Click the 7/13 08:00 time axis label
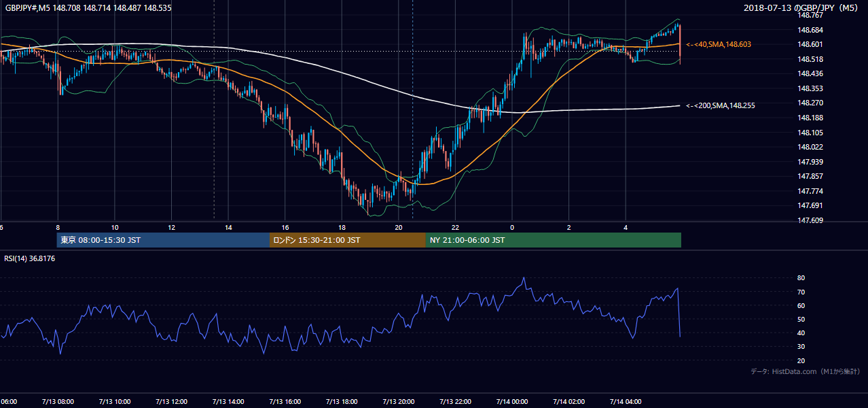Image resolution: width=868 pixels, height=408 pixels. click(x=57, y=402)
